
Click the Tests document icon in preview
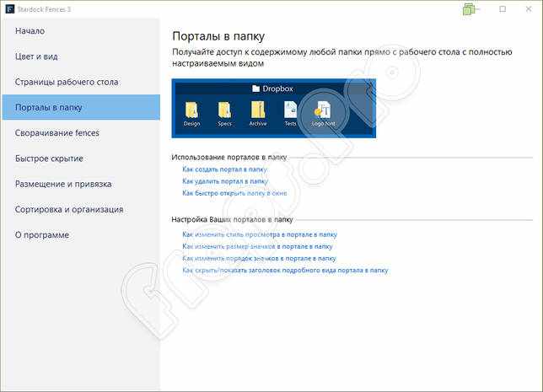point(290,110)
